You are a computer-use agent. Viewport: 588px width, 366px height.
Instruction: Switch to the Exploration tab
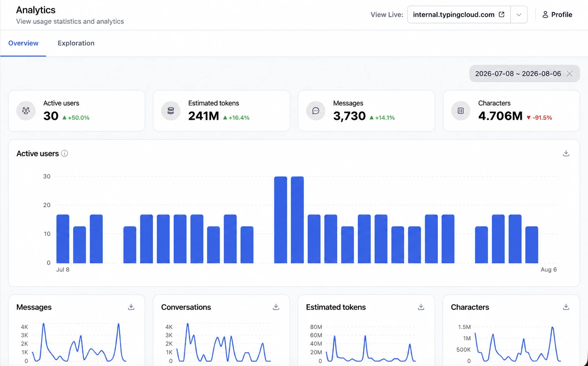[x=76, y=43]
